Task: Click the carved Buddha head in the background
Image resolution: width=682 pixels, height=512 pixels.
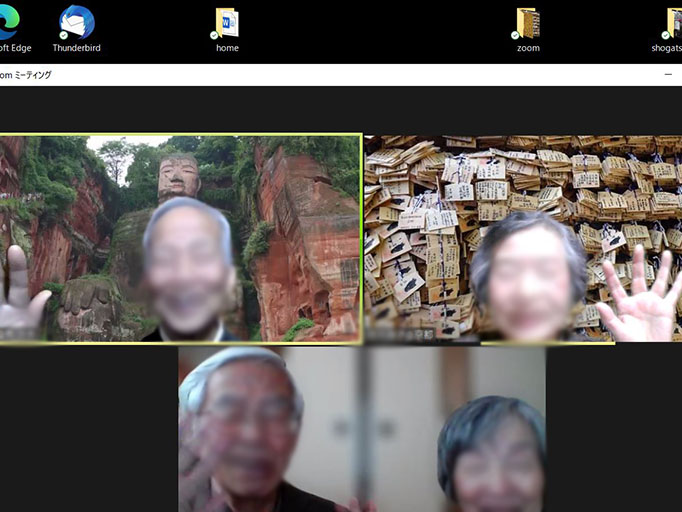Action: (178, 177)
